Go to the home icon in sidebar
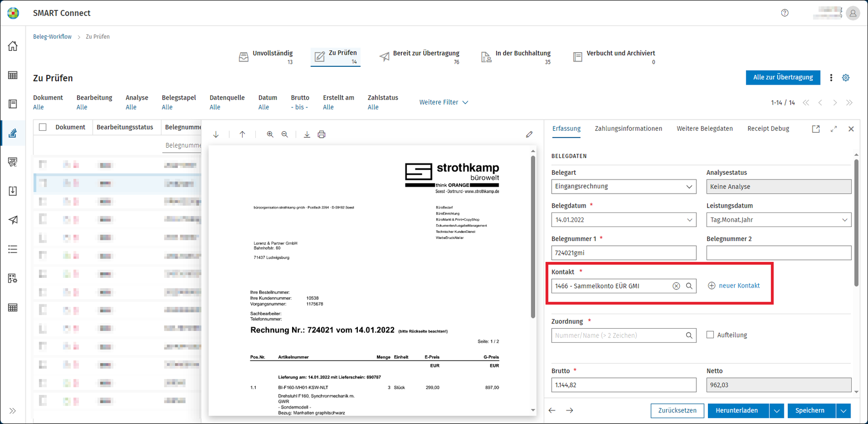Image resolution: width=868 pixels, height=424 pixels. [x=13, y=46]
